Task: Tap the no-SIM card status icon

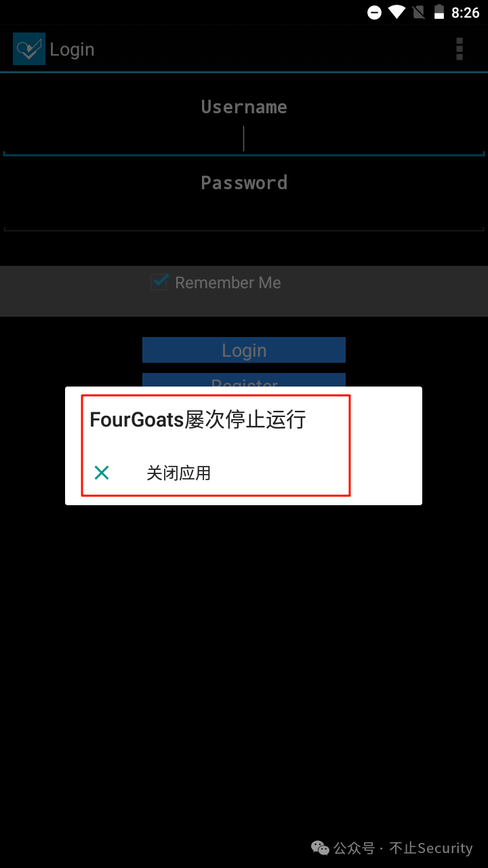Action: 419,12
